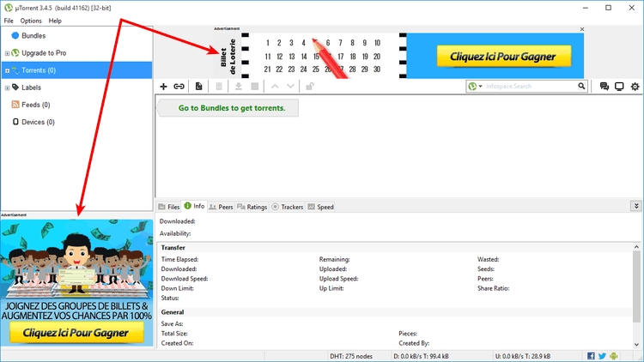Collapse detail pane with double-chevron button
Image resolution: width=644 pixels, height=362 pixels.
[635, 206]
